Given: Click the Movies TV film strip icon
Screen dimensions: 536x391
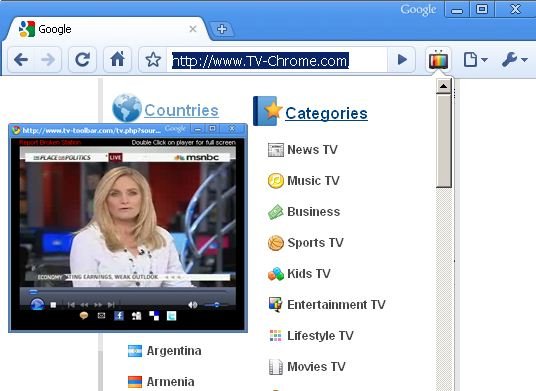Looking at the screenshot, I should point(276,367).
